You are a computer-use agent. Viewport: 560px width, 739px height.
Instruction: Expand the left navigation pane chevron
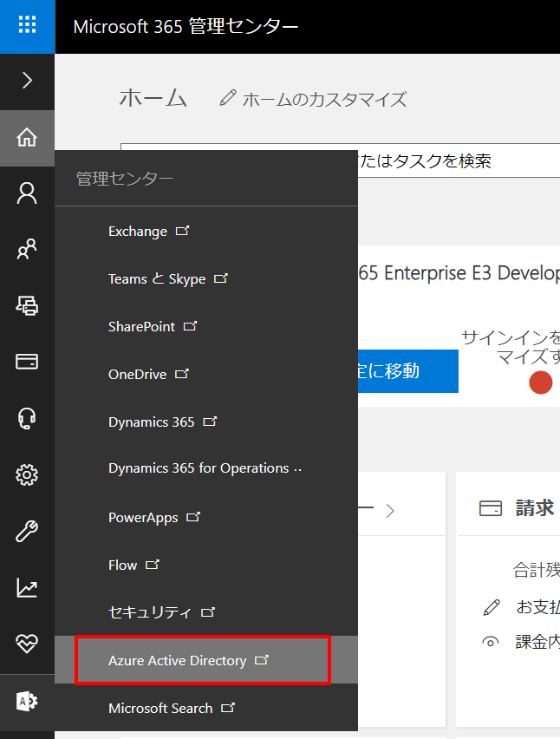pos(27,81)
